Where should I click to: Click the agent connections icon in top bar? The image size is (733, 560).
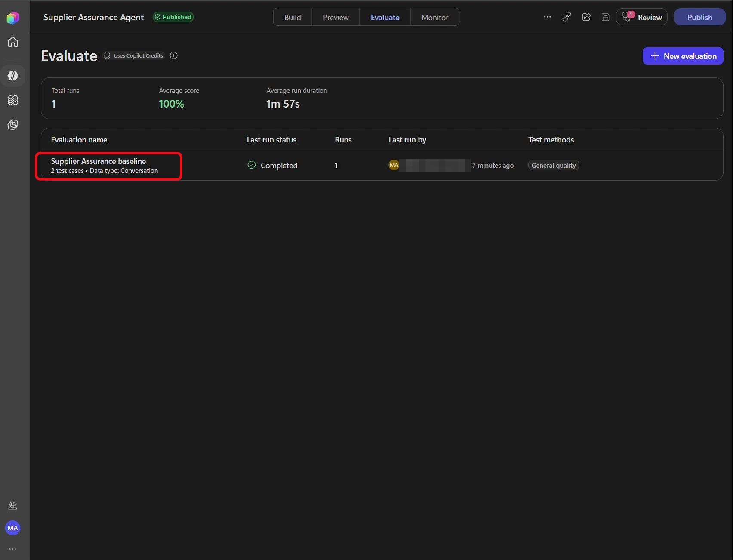pyautogui.click(x=567, y=17)
